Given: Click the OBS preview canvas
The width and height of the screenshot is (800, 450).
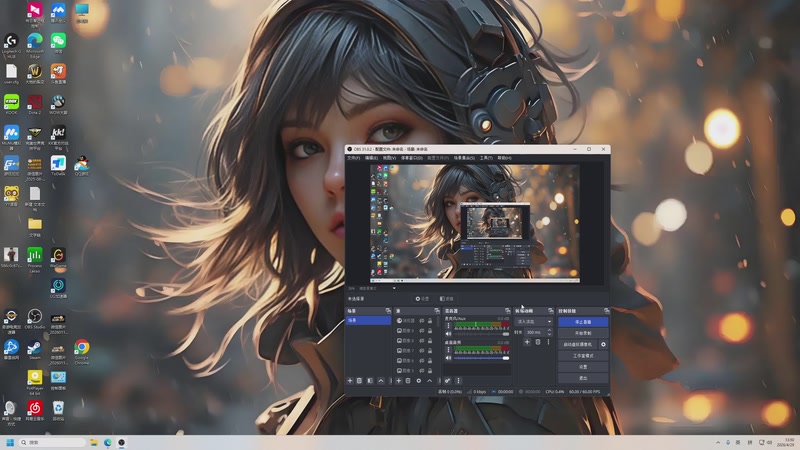Looking at the screenshot, I should tap(474, 223).
